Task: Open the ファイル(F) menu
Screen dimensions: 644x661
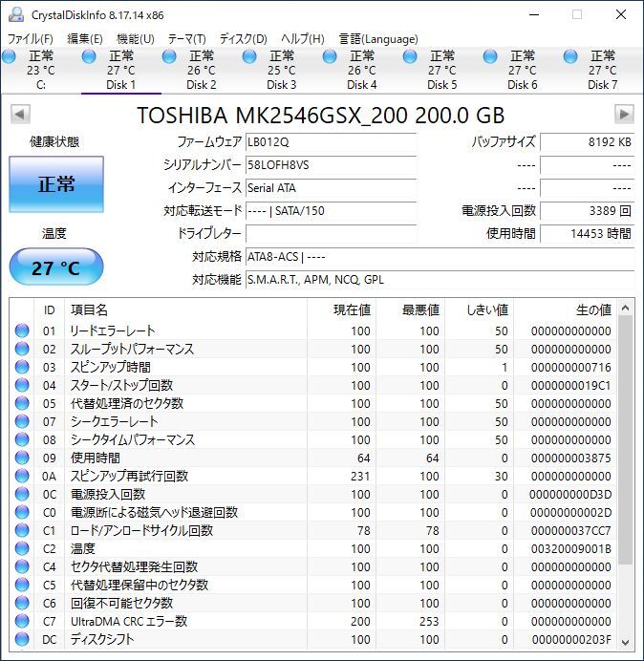Action: [31, 39]
